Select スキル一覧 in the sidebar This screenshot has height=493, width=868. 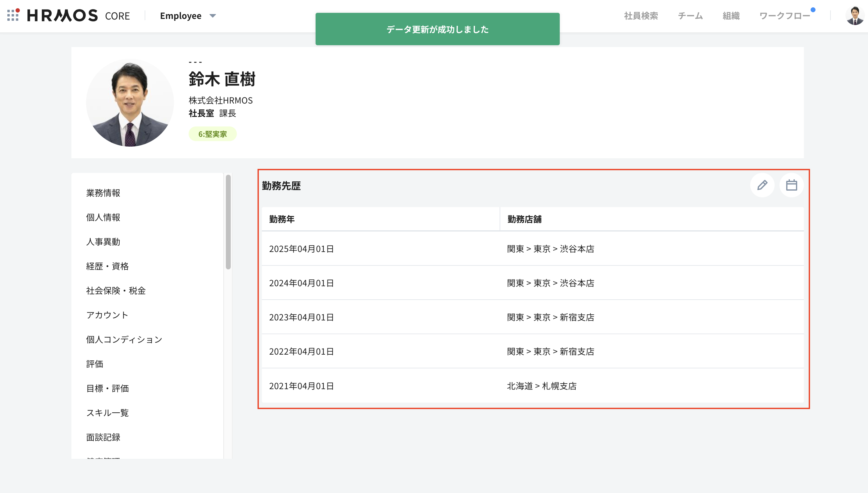tap(107, 413)
